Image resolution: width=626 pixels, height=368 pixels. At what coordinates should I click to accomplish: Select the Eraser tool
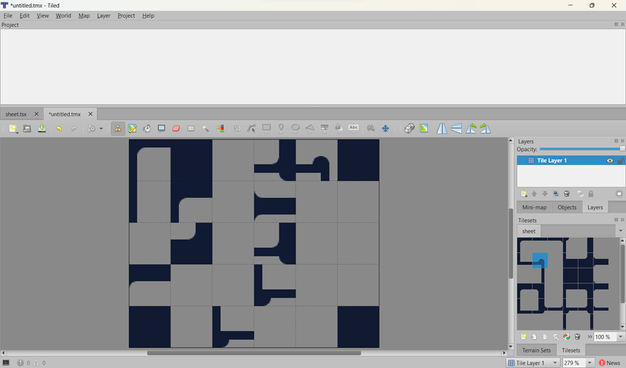176,129
